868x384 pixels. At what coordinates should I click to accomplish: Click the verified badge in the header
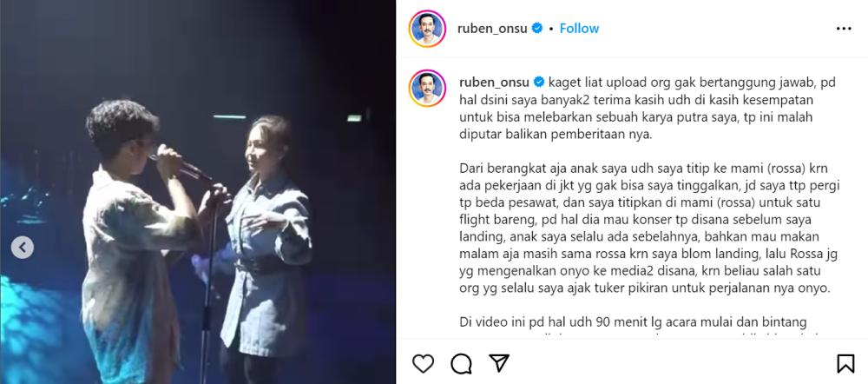click(x=537, y=29)
